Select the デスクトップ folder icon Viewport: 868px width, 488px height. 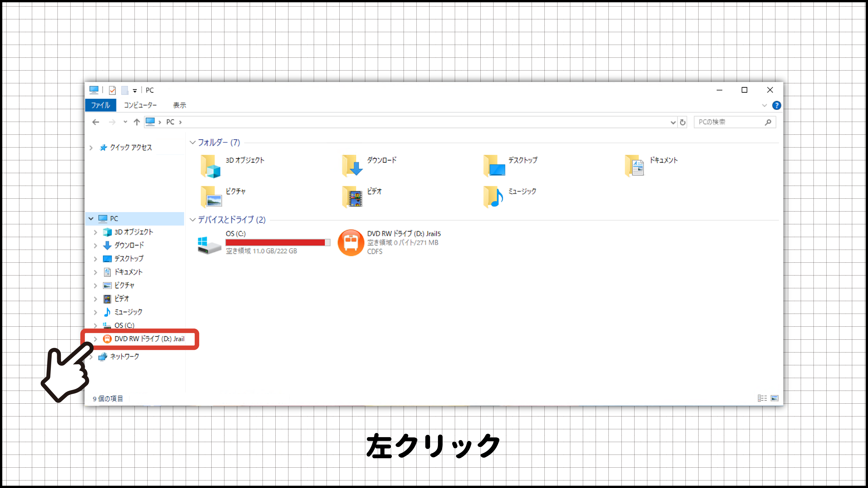coord(494,166)
